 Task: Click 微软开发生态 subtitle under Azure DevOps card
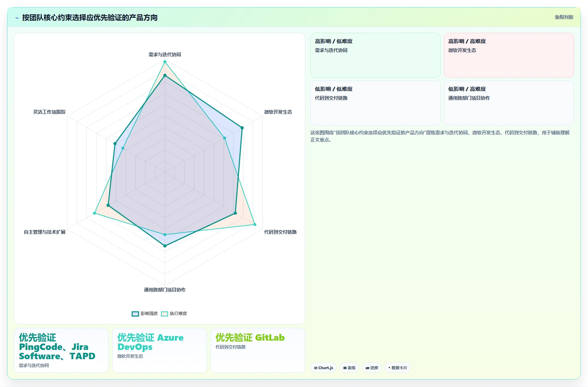130,356
